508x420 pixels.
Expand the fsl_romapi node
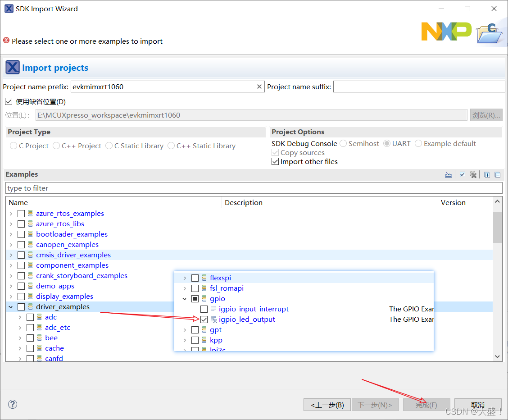point(184,288)
